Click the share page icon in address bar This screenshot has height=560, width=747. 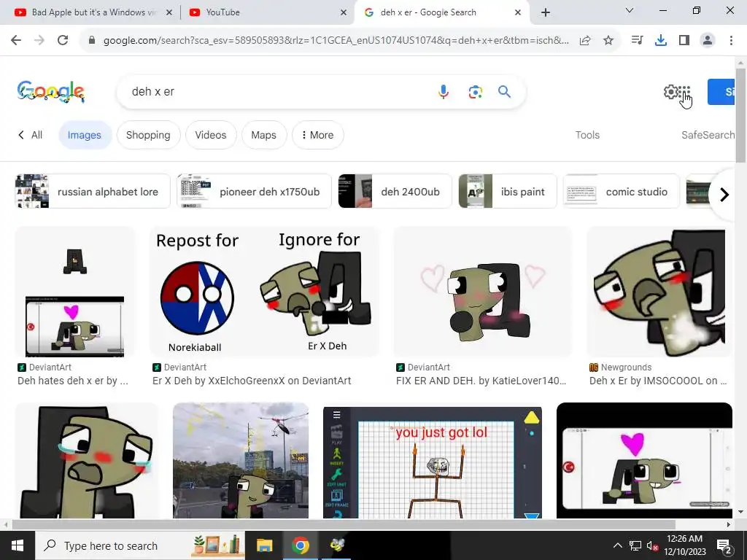coord(585,41)
